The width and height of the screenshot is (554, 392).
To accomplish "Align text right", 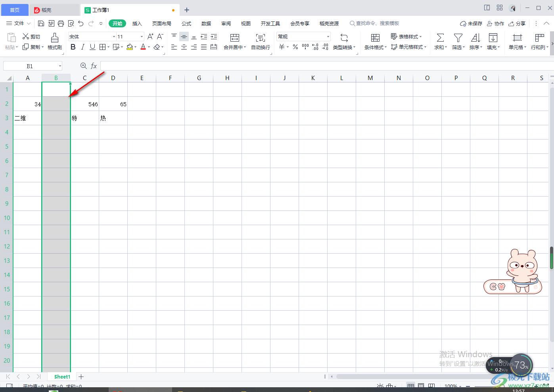I will click(x=194, y=47).
